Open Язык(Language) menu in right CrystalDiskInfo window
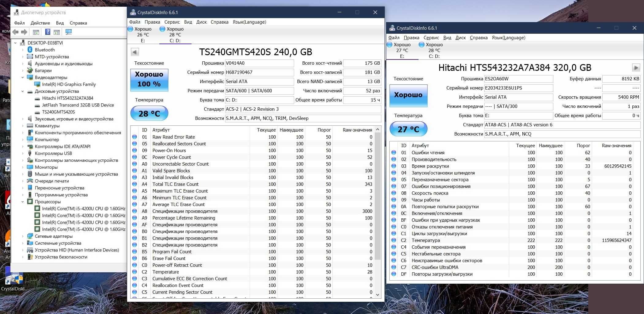Viewport: 644px width, 314px height. click(x=509, y=38)
